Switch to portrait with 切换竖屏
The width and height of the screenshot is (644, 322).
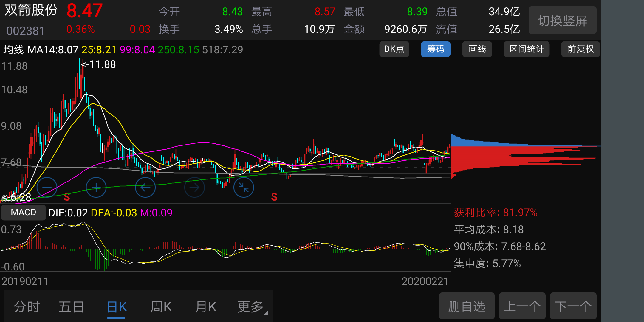coord(563,20)
